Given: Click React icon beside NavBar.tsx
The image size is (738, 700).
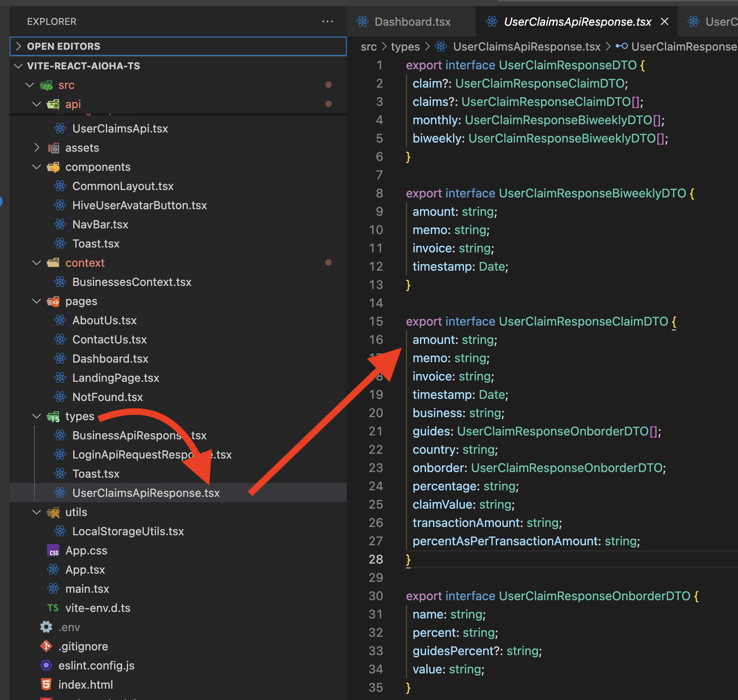Looking at the screenshot, I should [60, 224].
